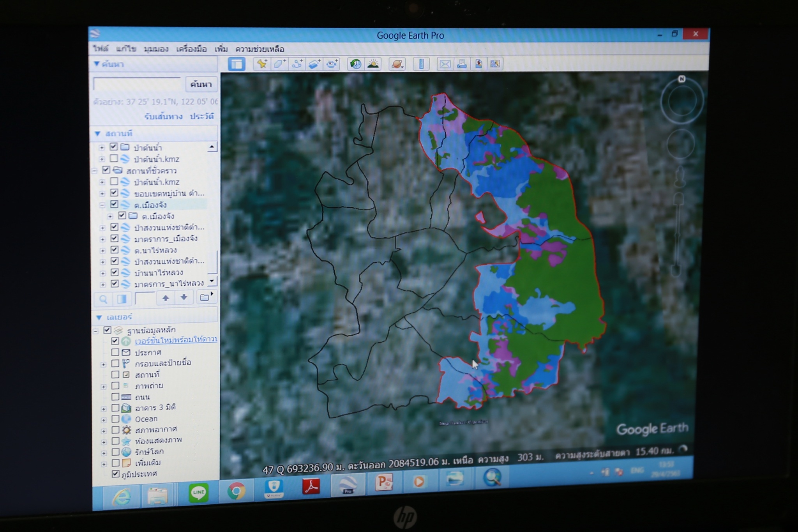Uncheck บ้านนาไร่หลวง checkbox

(114, 272)
